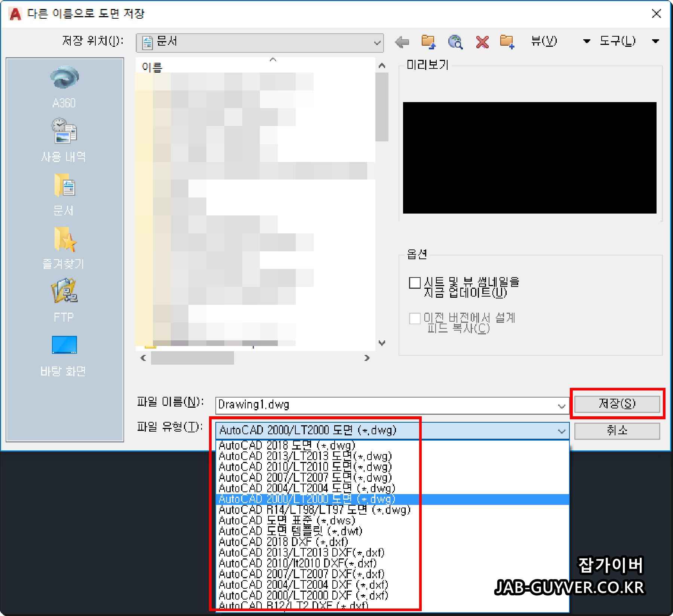Click the Save (저장) button
Viewport: 673px width, 616px height.
pos(617,404)
